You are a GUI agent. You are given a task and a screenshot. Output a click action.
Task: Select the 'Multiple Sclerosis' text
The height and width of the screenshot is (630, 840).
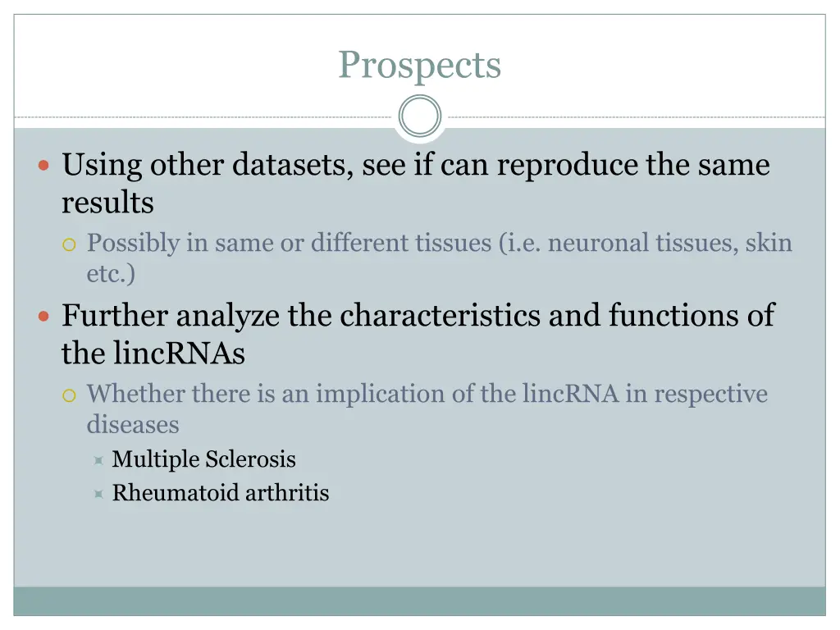click(203, 459)
